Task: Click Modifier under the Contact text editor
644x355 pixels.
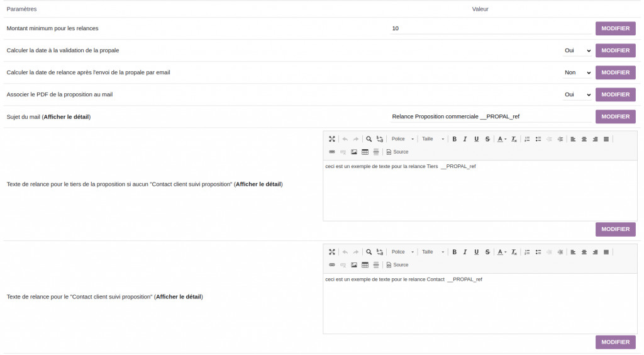Action: click(x=615, y=342)
